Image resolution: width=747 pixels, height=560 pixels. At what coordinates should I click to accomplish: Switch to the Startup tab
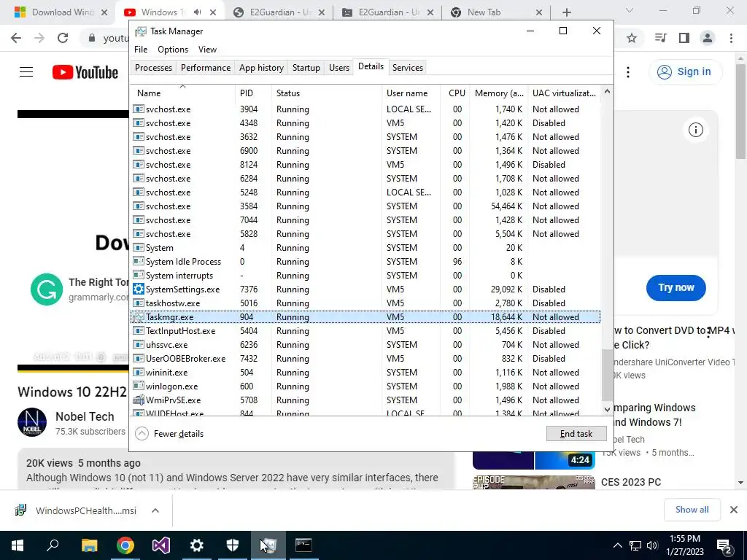(x=306, y=68)
